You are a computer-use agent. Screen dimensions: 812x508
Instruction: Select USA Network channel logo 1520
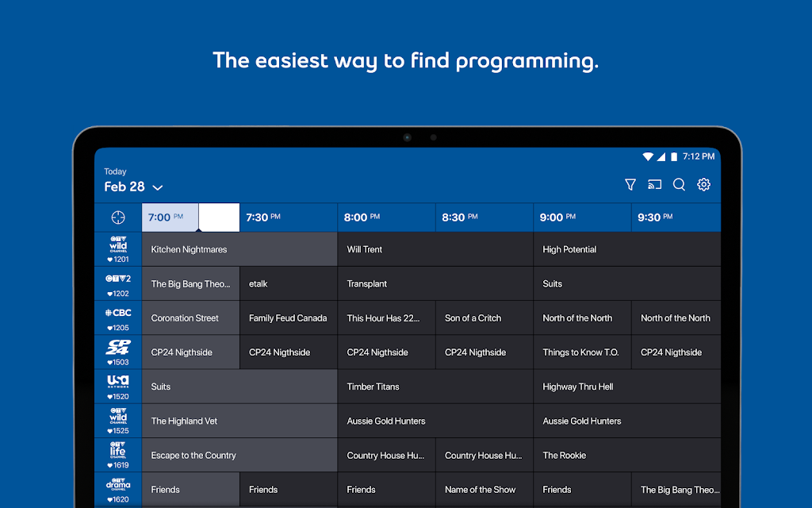click(x=118, y=381)
